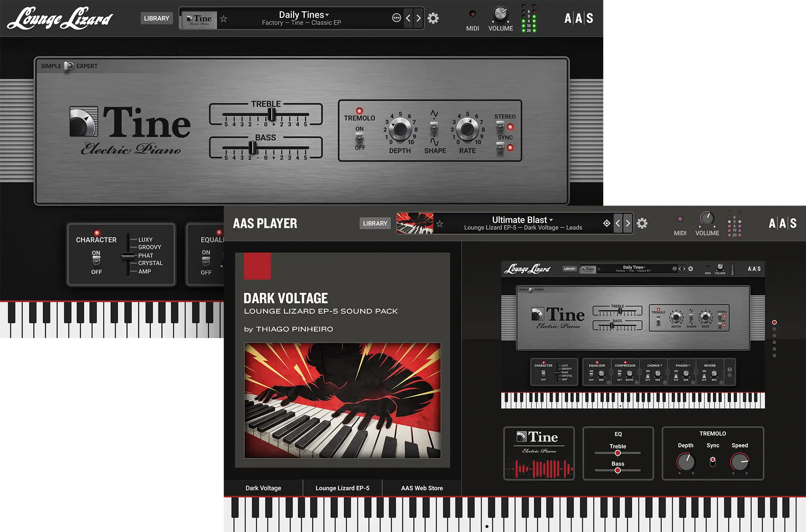806x532 pixels.
Task: Click the Volume knob in AAS Player
Action: pyautogui.click(x=707, y=219)
